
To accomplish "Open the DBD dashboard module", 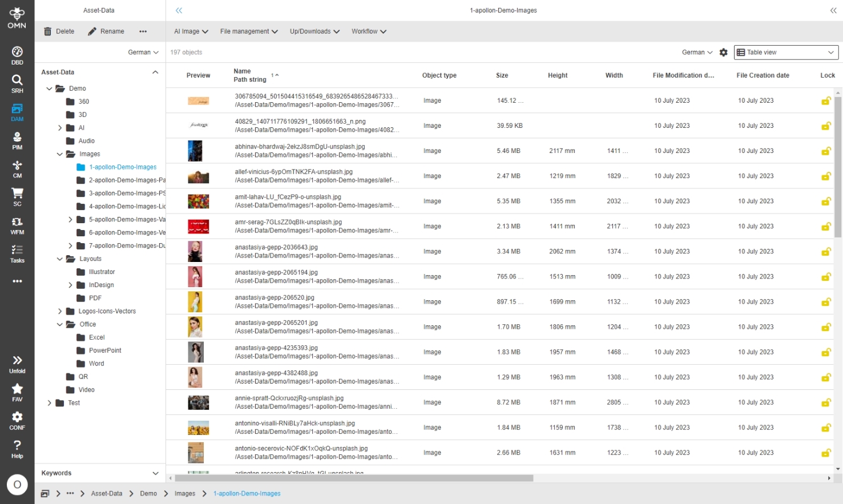I will click(17, 55).
